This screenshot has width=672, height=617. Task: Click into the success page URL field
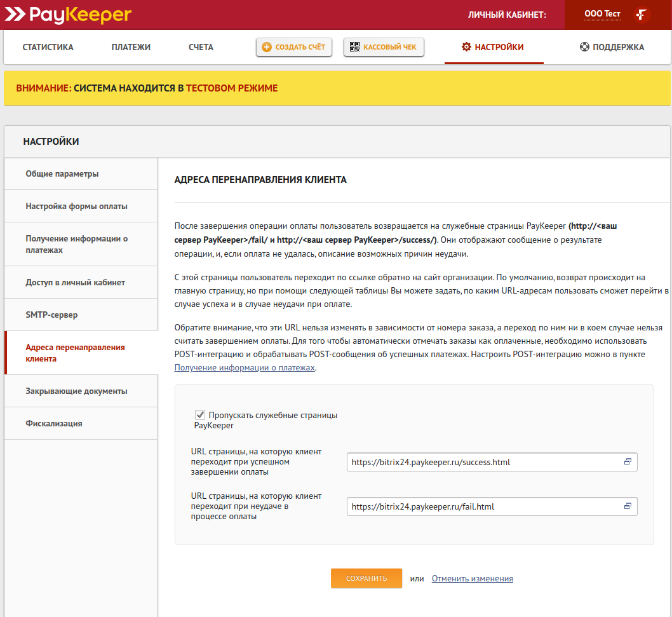pyautogui.click(x=483, y=462)
